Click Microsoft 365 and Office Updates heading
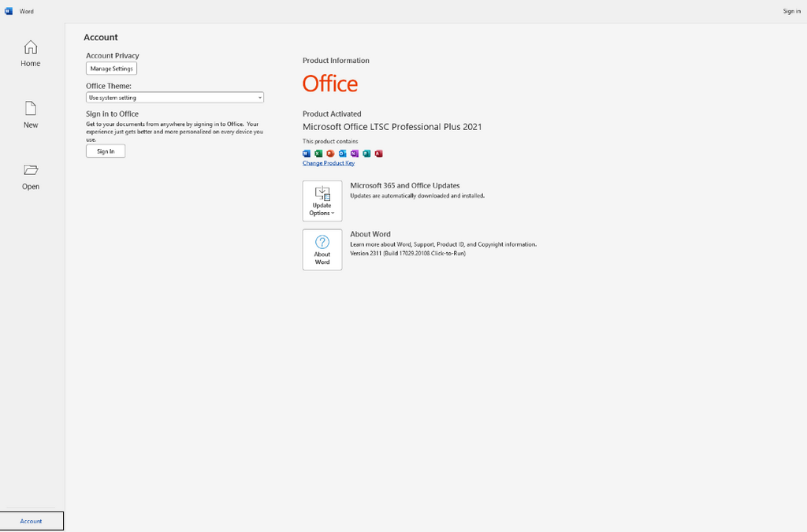The width and height of the screenshot is (807, 532). coord(405,185)
